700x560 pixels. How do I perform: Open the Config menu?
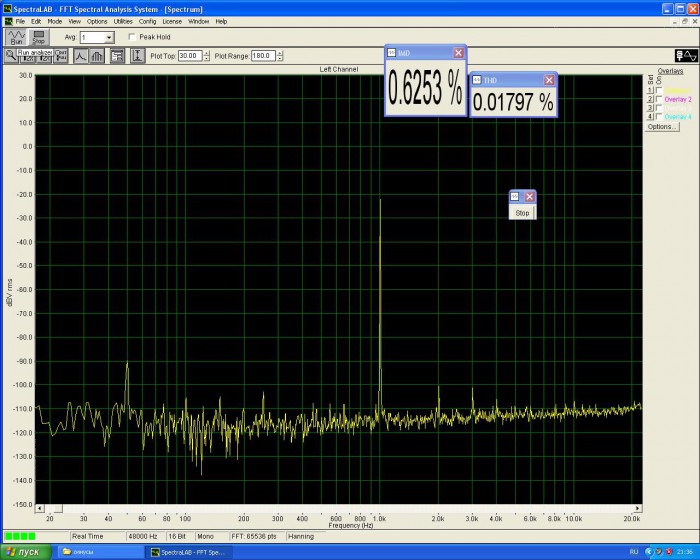[x=147, y=21]
